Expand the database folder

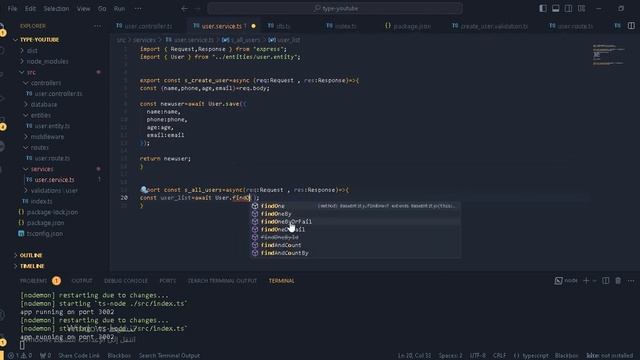tap(44, 104)
